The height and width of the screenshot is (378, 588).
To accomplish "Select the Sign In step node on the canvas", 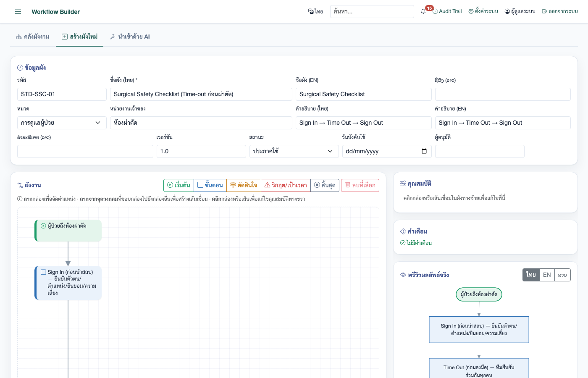I will coord(68,283).
